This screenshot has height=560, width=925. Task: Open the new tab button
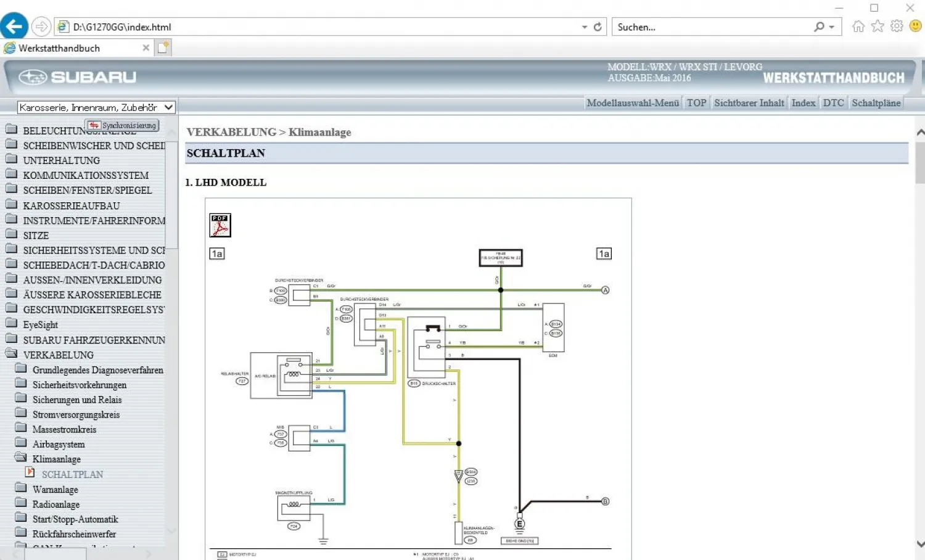[163, 47]
